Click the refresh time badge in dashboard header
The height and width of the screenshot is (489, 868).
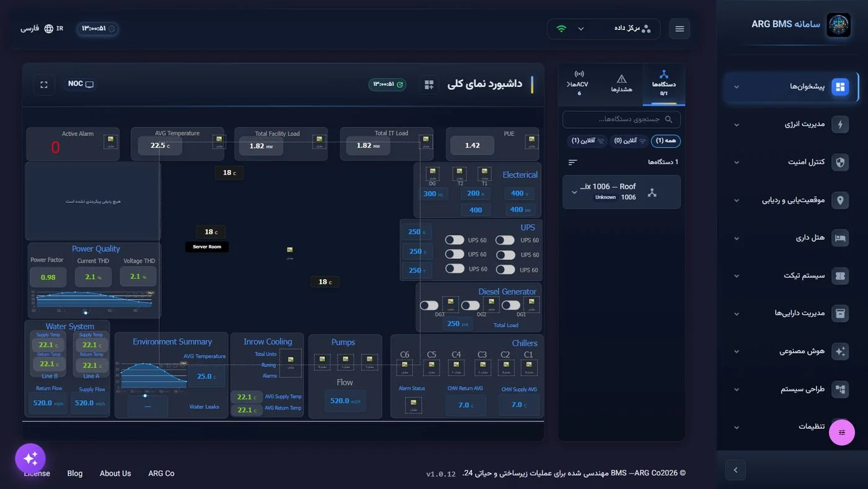point(387,84)
